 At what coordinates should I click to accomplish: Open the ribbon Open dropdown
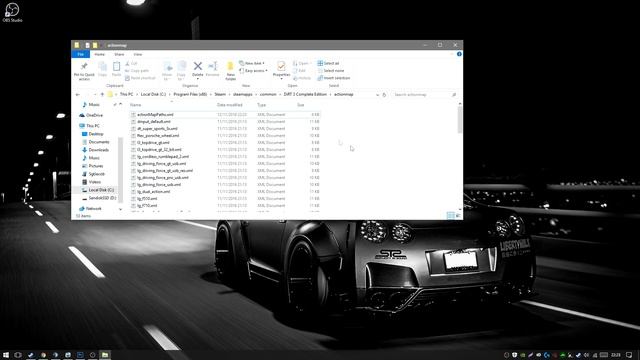[x=302, y=63]
